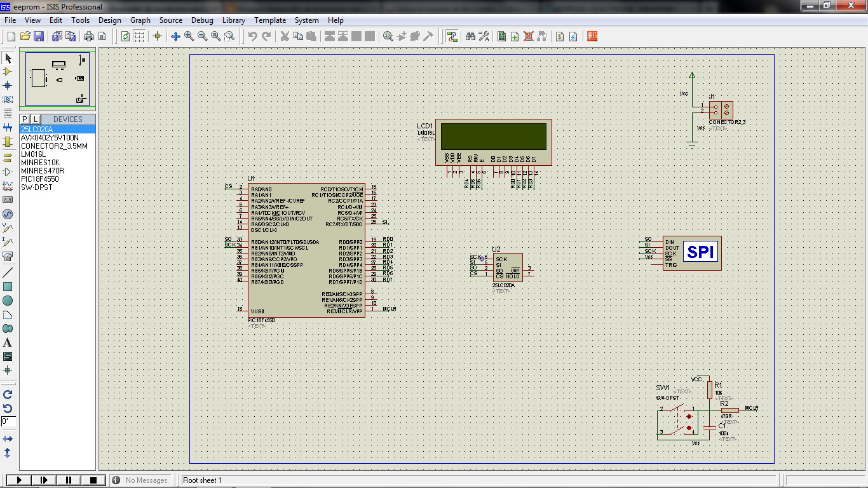868x488 pixels.
Task: Toggle real-time snap mode
Action: coord(158,36)
